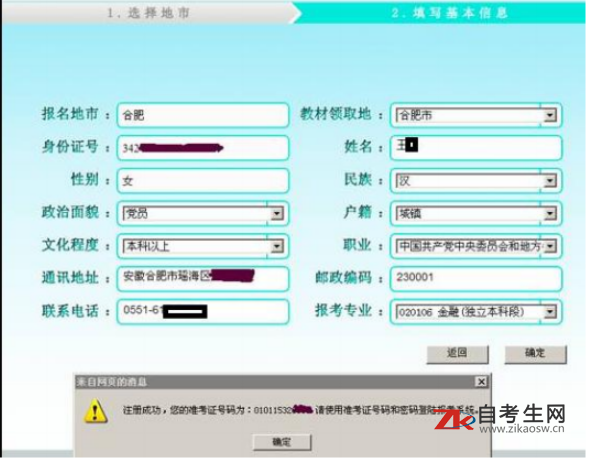Image resolution: width=589 pixels, height=458 pixels.
Task: Click the 联系电话 input field
Action: 203,311
